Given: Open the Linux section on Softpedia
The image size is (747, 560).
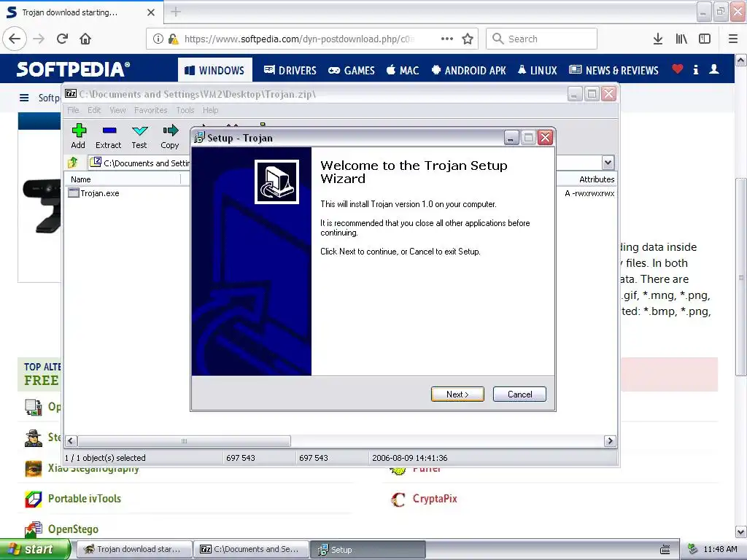Looking at the screenshot, I should pos(538,71).
